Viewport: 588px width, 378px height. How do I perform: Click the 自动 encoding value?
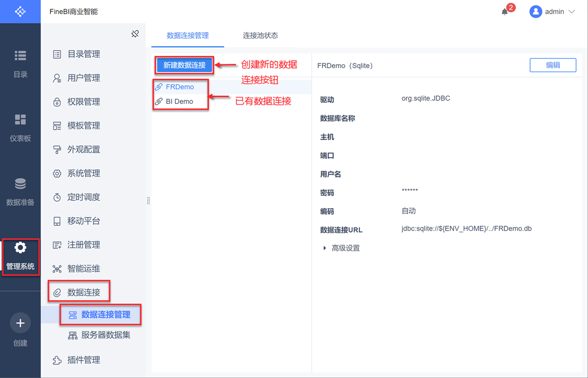pos(409,211)
